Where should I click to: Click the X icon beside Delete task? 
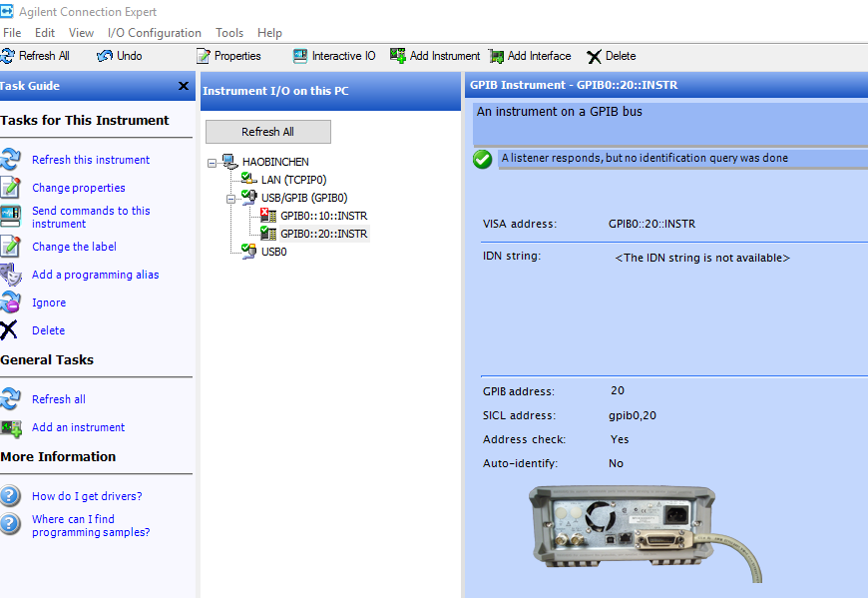click(x=9, y=330)
